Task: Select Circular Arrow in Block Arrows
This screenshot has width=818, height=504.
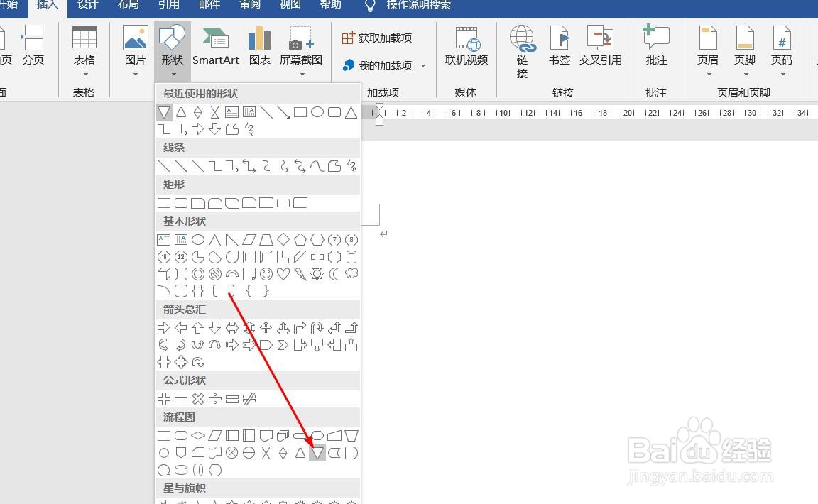Action: click(x=197, y=362)
